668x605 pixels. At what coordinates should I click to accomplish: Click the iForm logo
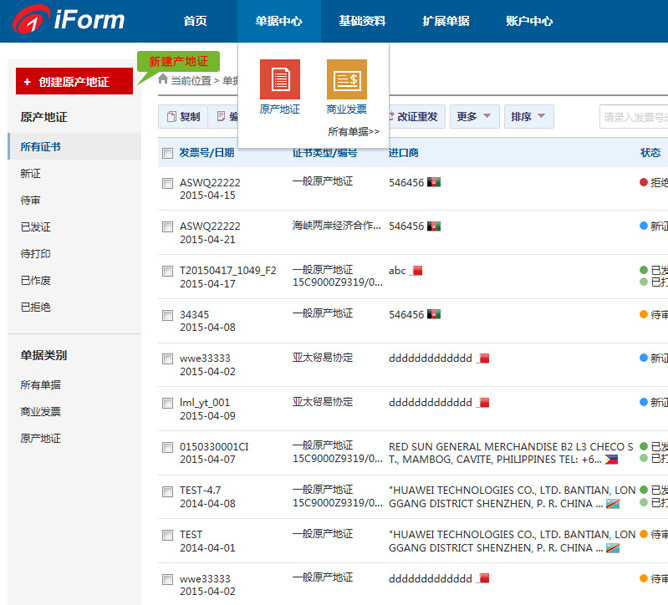click(x=68, y=20)
